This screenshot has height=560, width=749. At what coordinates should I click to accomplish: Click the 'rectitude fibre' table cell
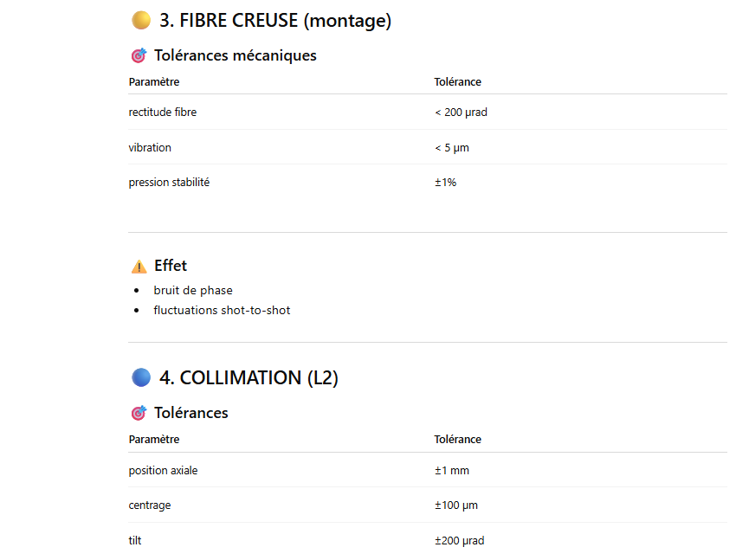(x=163, y=113)
